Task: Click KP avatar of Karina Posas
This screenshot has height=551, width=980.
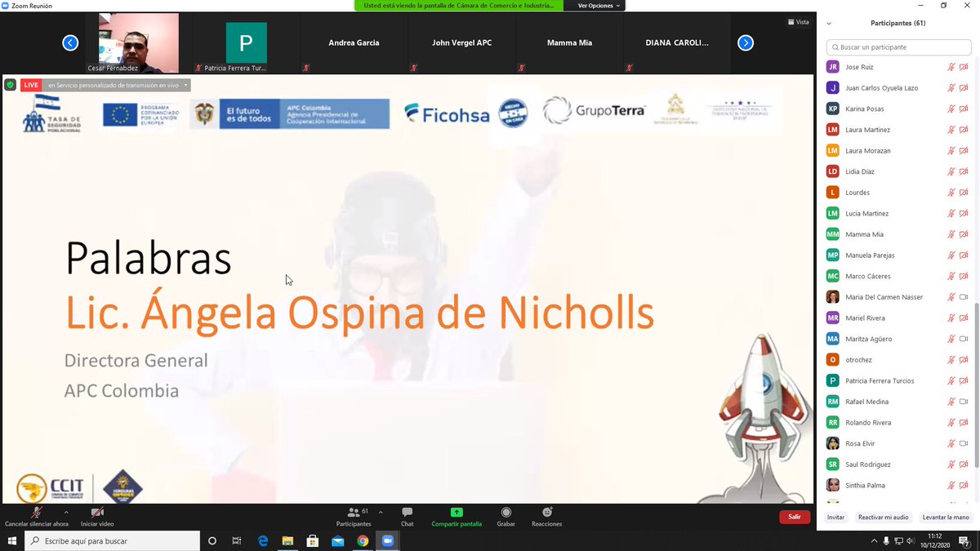Action: point(832,109)
